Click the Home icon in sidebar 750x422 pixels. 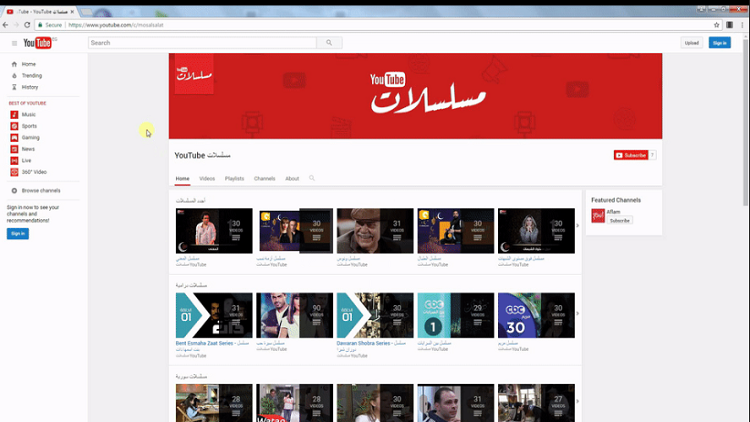pyautogui.click(x=14, y=64)
